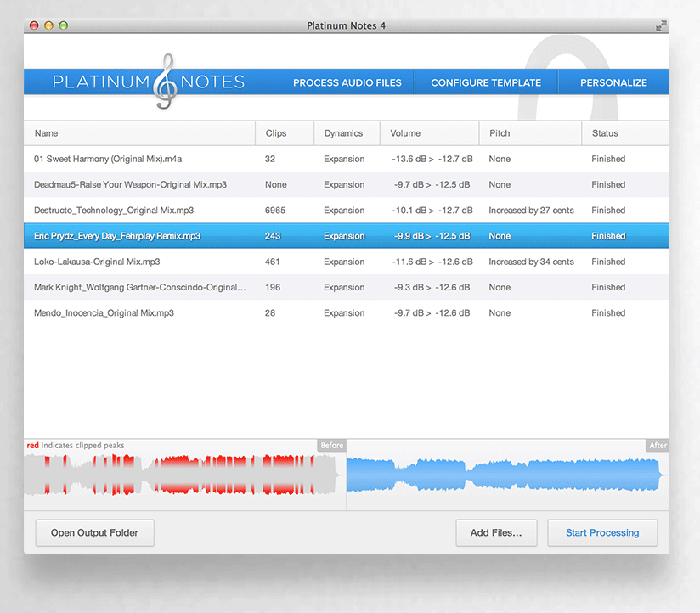The width and height of the screenshot is (700, 613).
Task: Click 'Increased by 27 cents' pitch cell
Action: click(531, 210)
